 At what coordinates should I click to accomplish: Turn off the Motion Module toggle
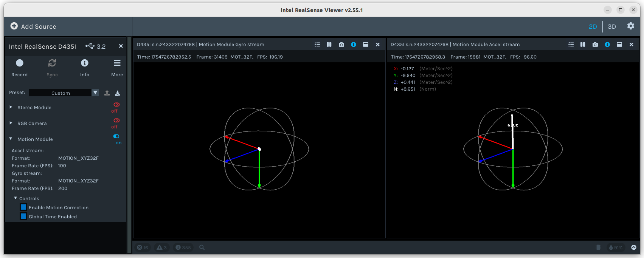tap(116, 136)
